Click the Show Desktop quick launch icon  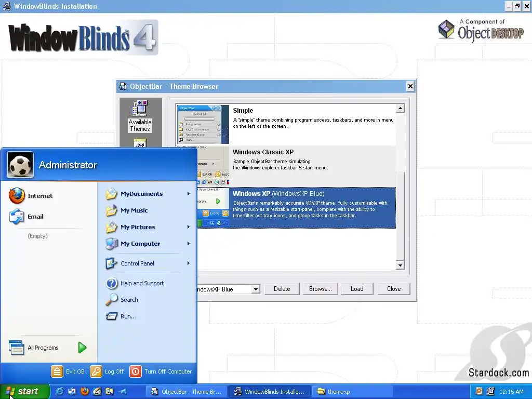point(72,392)
